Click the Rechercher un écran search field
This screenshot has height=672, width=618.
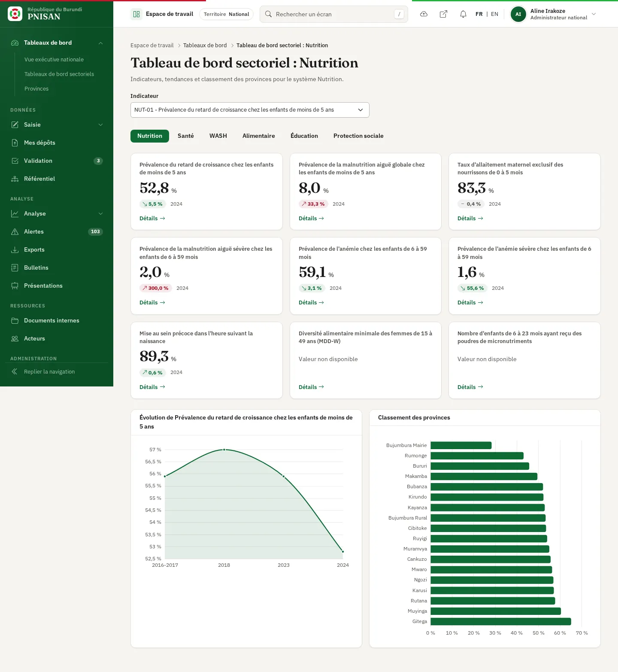(334, 14)
